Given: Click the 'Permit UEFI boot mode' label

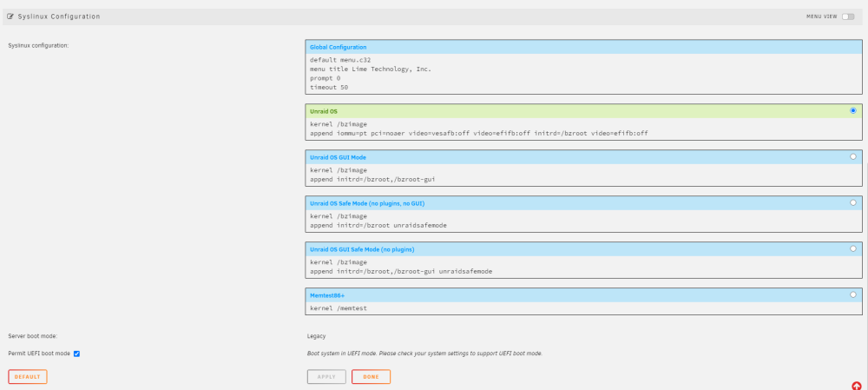Looking at the screenshot, I should click(x=39, y=354).
